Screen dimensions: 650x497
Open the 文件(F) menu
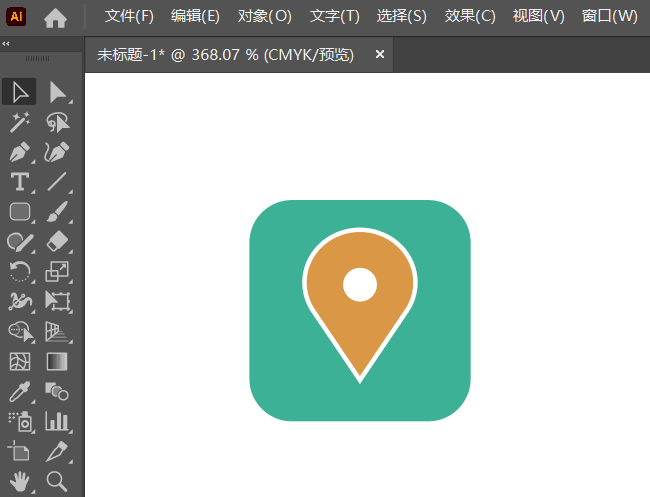(129, 17)
